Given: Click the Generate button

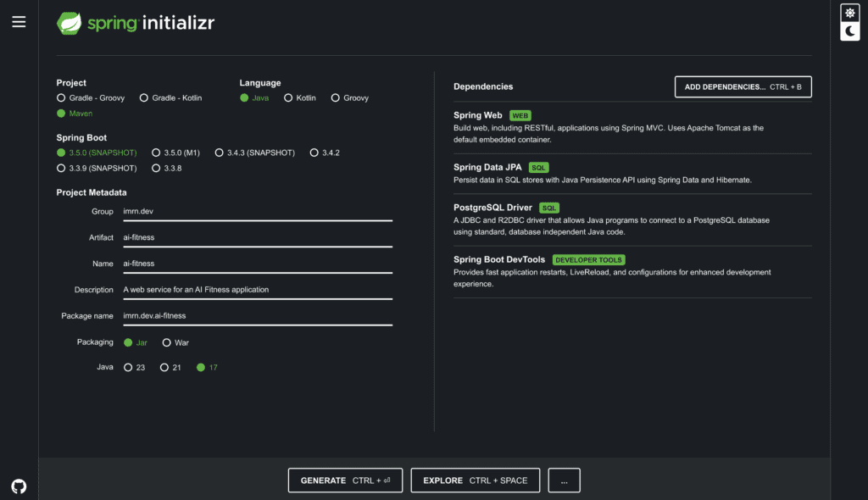Looking at the screenshot, I should (x=345, y=480).
